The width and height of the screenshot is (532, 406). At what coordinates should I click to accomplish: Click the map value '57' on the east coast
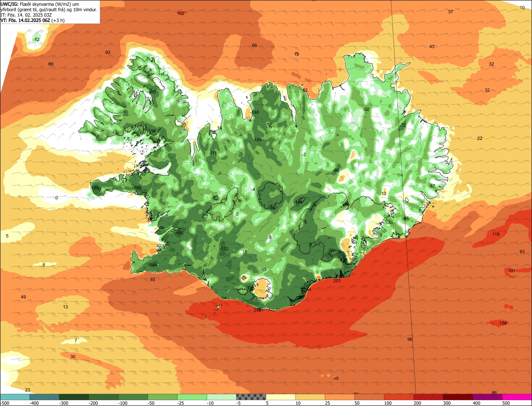[432, 186]
